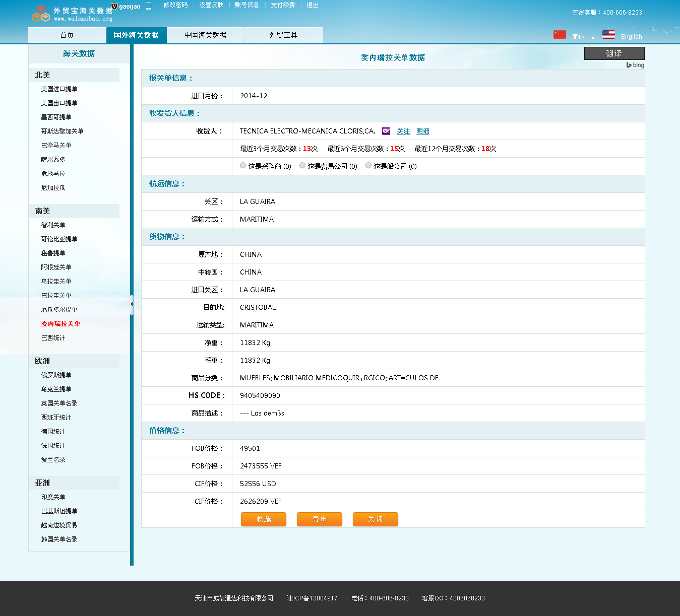This screenshot has width=680, height=616.
Task: Open 厄瓜多尔提单 in the sidebar
Action: (x=59, y=310)
